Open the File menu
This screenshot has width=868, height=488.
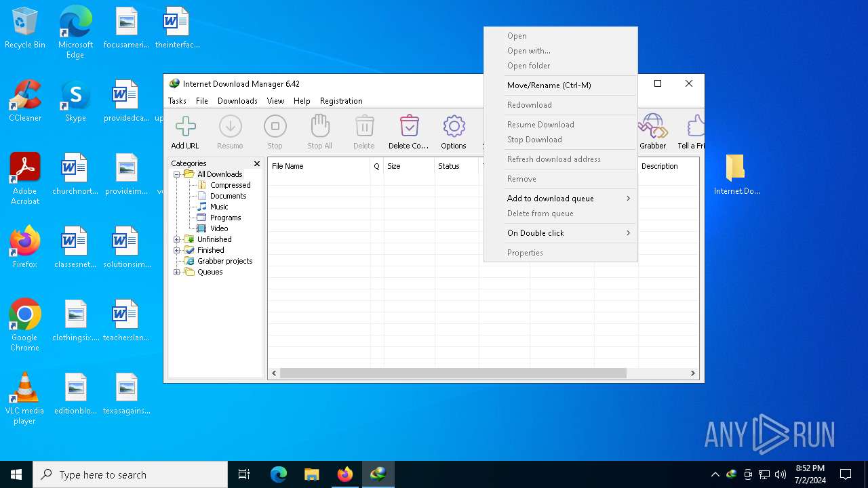coord(202,101)
